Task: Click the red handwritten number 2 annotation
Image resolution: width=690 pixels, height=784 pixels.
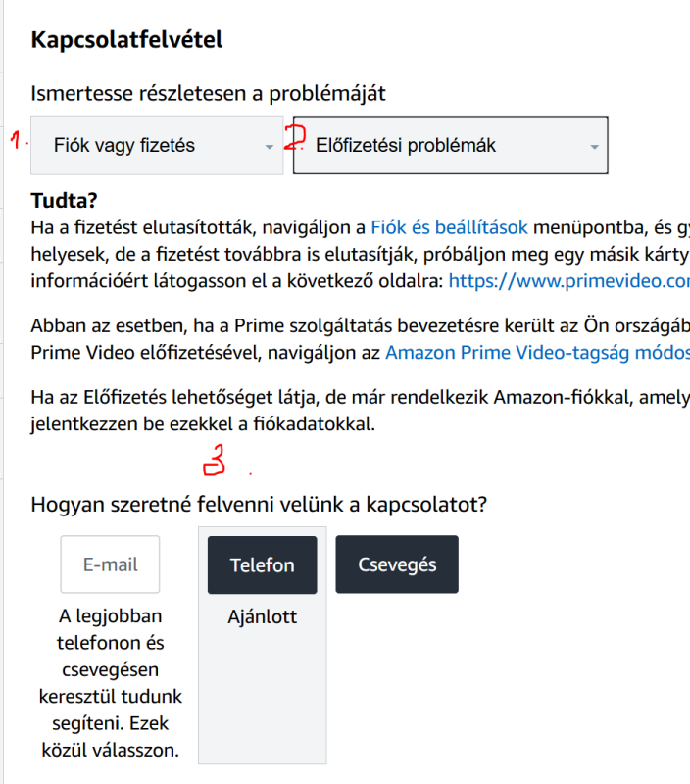Action: [x=293, y=138]
